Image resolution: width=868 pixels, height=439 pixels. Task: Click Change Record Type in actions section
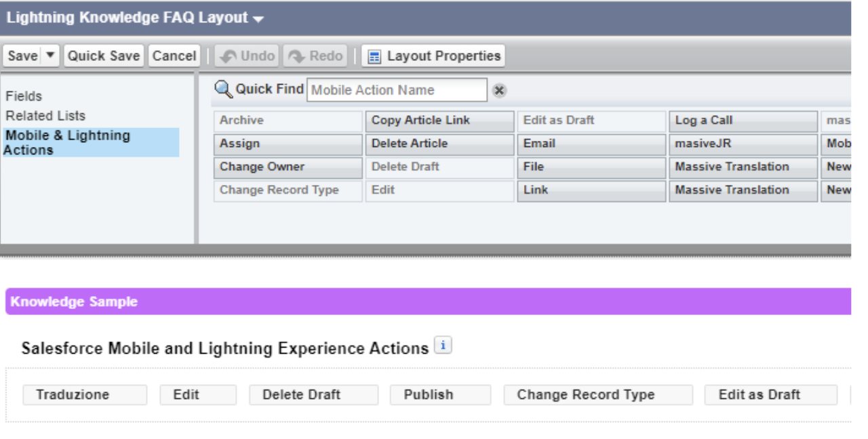click(x=598, y=395)
